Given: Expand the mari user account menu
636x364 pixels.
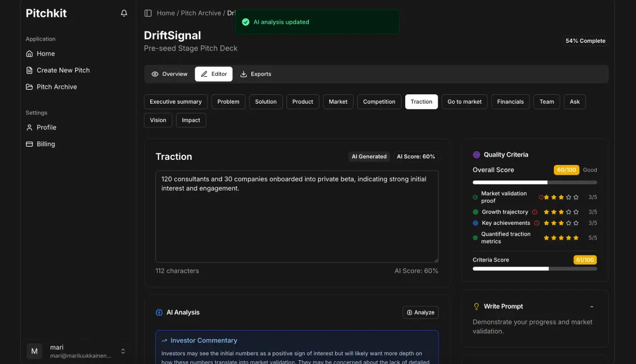Looking at the screenshot, I should (x=76, y=351).
